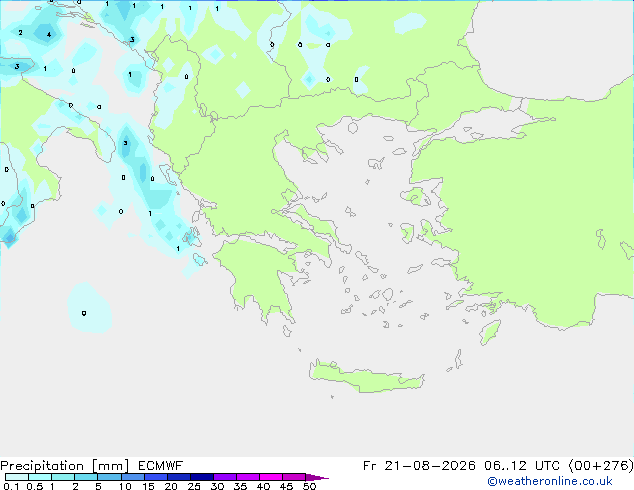The height and width of the screenshot is (490, 634).
Task: Click the '[mm]' unit label
Action: [x=110, y=466]
